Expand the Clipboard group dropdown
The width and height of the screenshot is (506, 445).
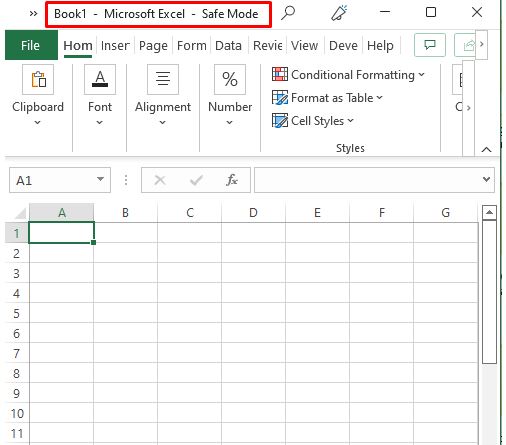tap(38, 123)
